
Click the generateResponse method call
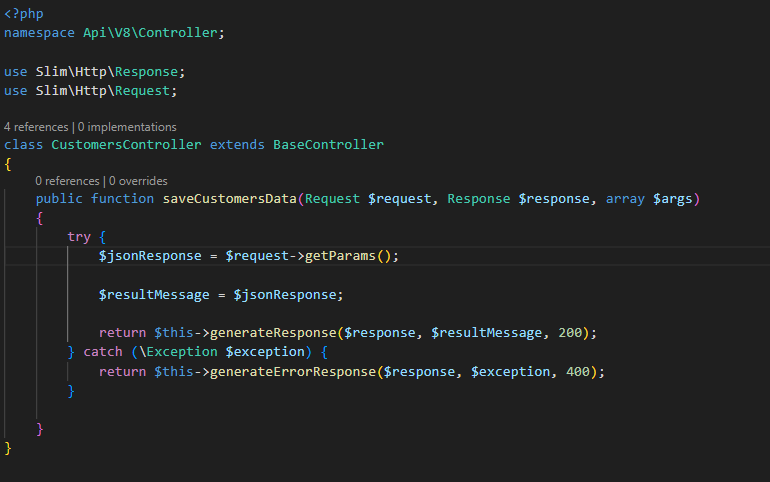coord(273,333)
